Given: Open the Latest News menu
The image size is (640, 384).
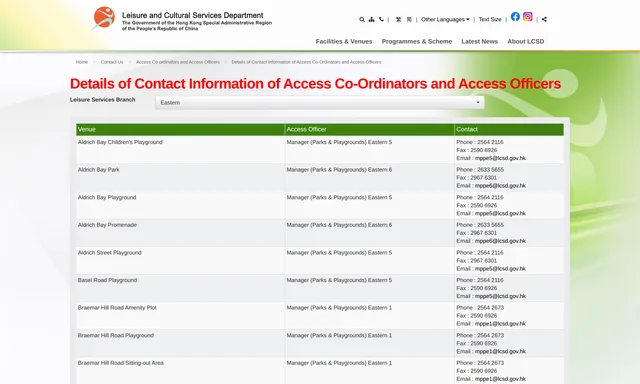Looking at the screenshot, I should pyautogui.click(x=480, y=41).
